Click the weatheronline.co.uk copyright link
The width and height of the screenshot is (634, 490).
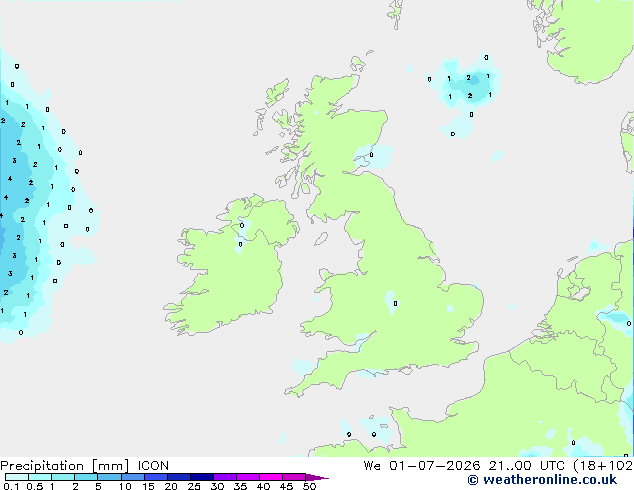point(542,480)
